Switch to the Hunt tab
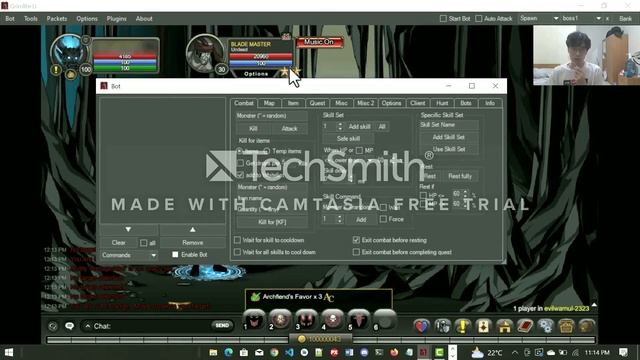The image size is (640, 360). pyautogui.click(x=442, y=103)
